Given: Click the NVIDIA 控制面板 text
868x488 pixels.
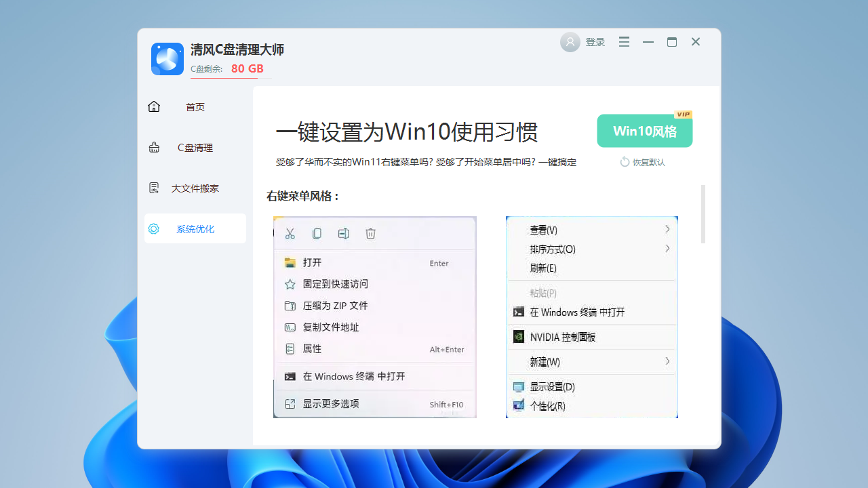Looking at the screenshot, I should pos(563,337).
